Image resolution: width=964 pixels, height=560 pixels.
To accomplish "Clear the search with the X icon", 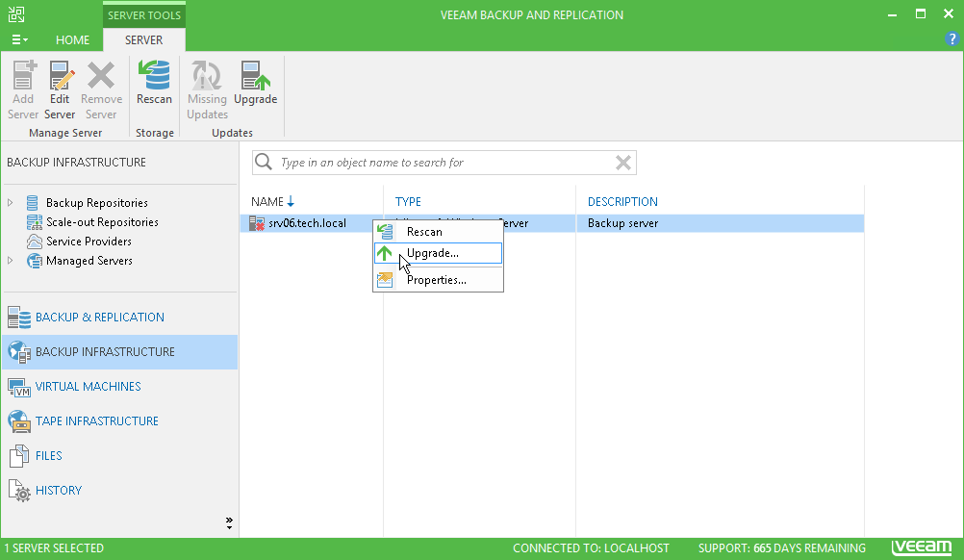I will tap(622, 163).
